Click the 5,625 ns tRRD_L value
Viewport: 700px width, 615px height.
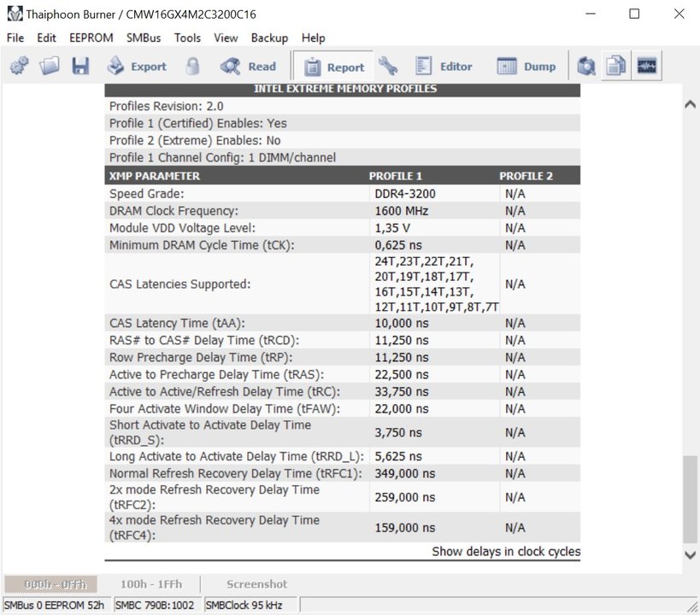pos(398,456)
